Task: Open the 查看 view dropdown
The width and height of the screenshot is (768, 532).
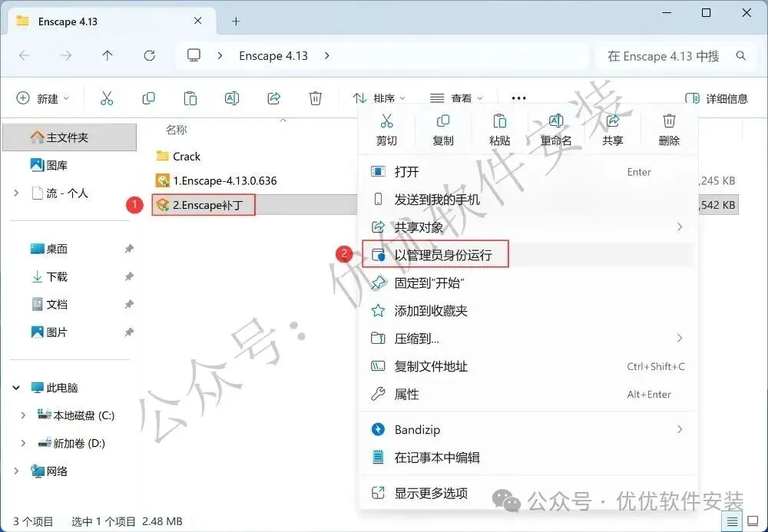Action: pyautogui.click(x=456, y=98)
